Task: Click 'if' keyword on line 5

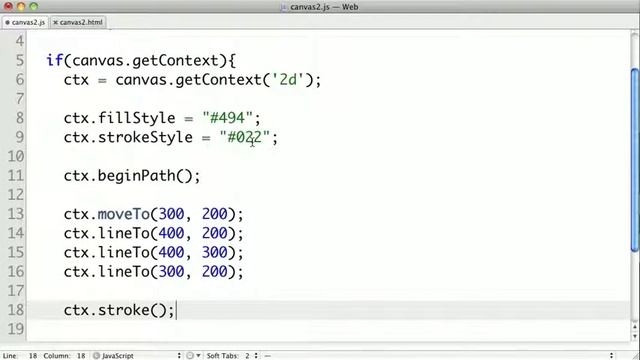Action: [55, 60]
